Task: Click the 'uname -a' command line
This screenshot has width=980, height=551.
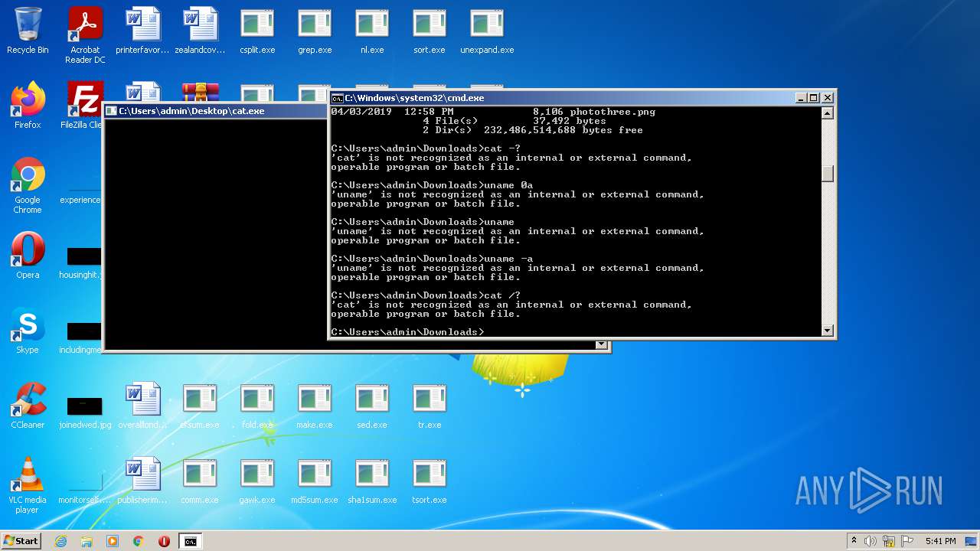Action: point(432,259)
